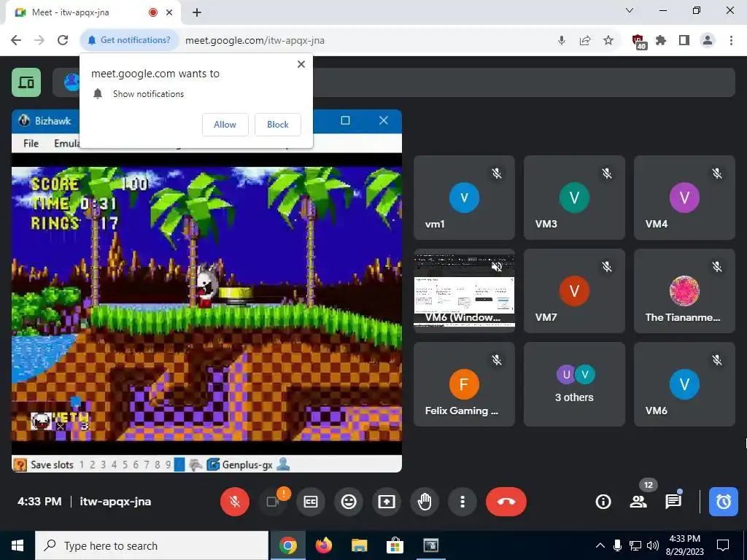Raise your hand
Screen dimensions: 747x560
click(425, 502)
